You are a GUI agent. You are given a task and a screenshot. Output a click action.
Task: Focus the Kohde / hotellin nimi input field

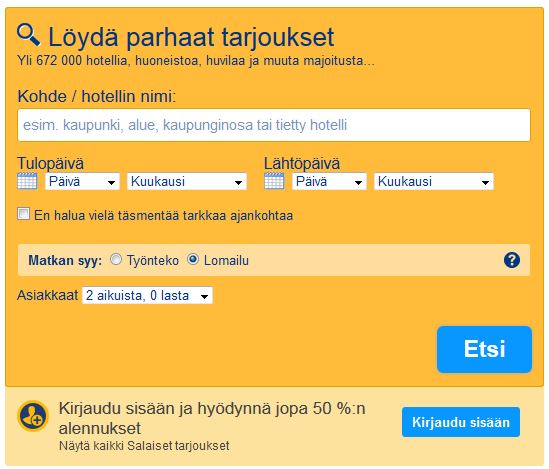[274, 125]
